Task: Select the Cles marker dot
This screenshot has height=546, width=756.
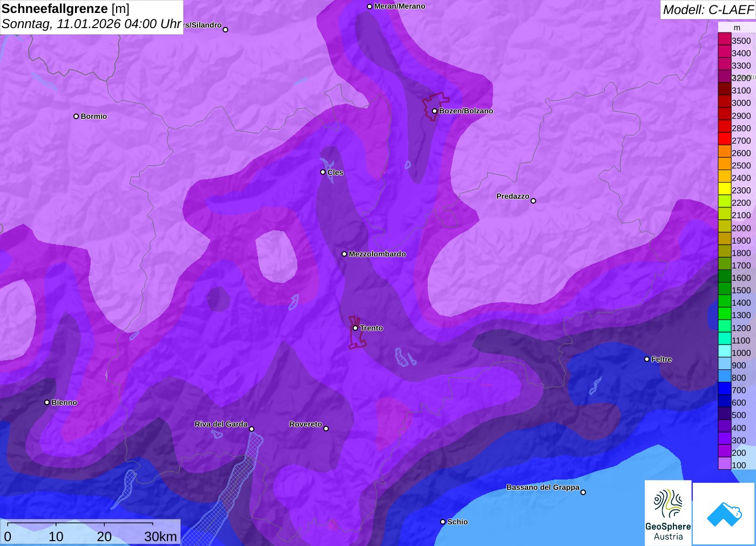Action: coord(323,172)
